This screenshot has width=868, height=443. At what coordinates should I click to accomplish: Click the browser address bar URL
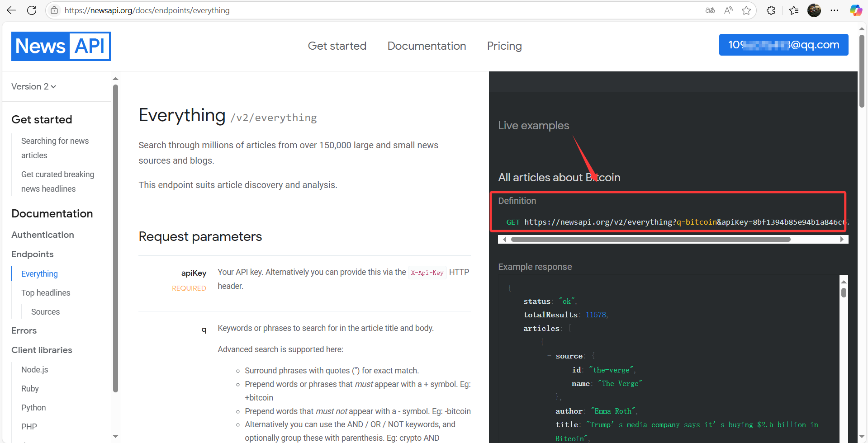[147, 10]
